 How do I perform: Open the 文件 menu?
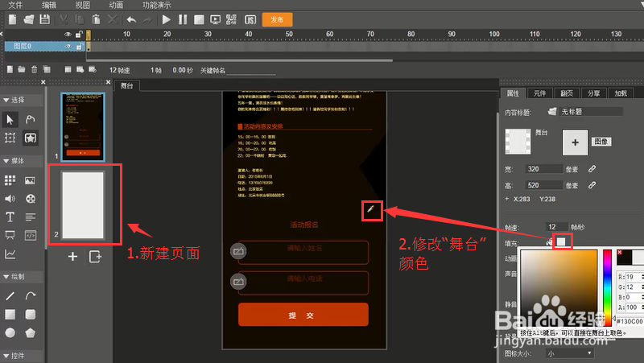coord(15,5)
